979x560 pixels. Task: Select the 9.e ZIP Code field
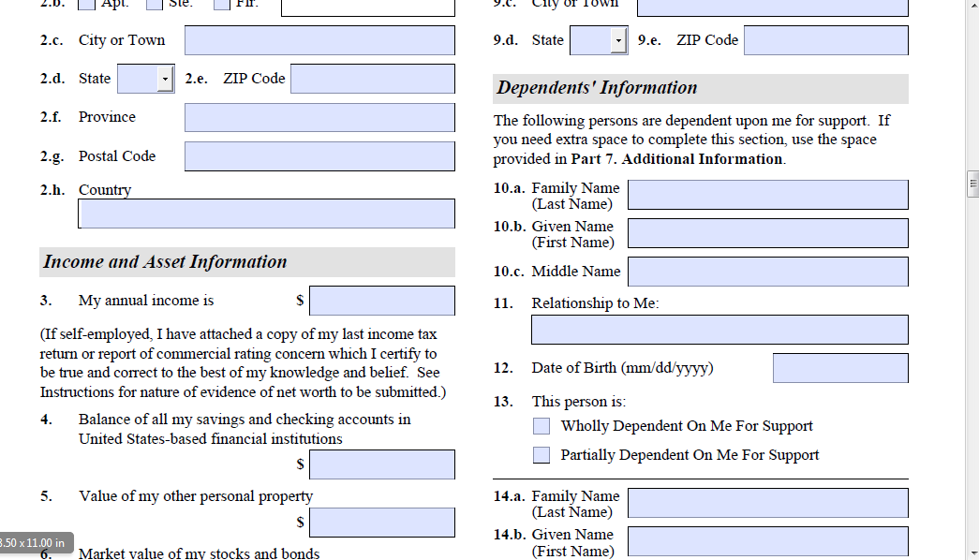click(x=825, y=40)
